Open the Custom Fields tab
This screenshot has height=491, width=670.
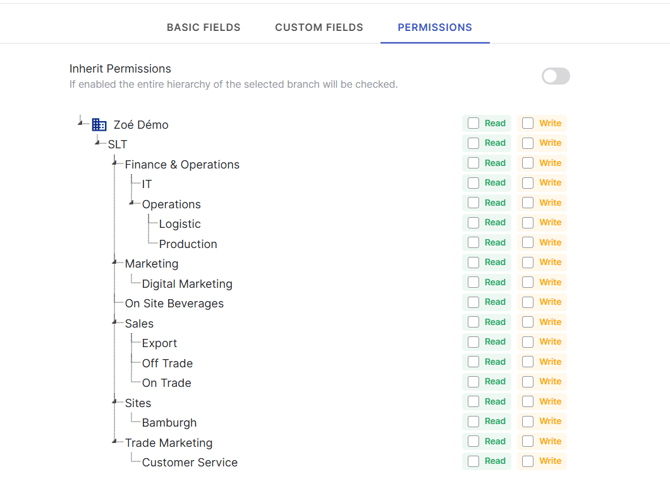coord(319,27)
